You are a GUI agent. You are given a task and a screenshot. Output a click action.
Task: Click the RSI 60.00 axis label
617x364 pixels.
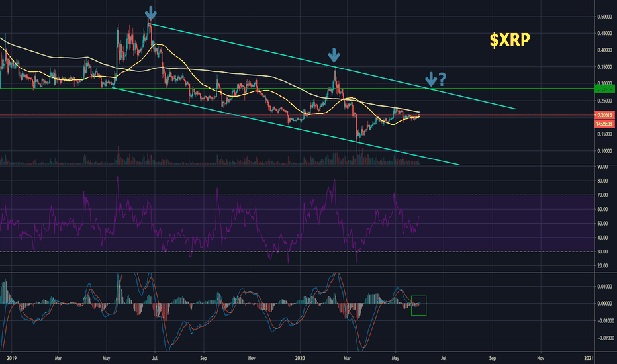coord(602,209)
